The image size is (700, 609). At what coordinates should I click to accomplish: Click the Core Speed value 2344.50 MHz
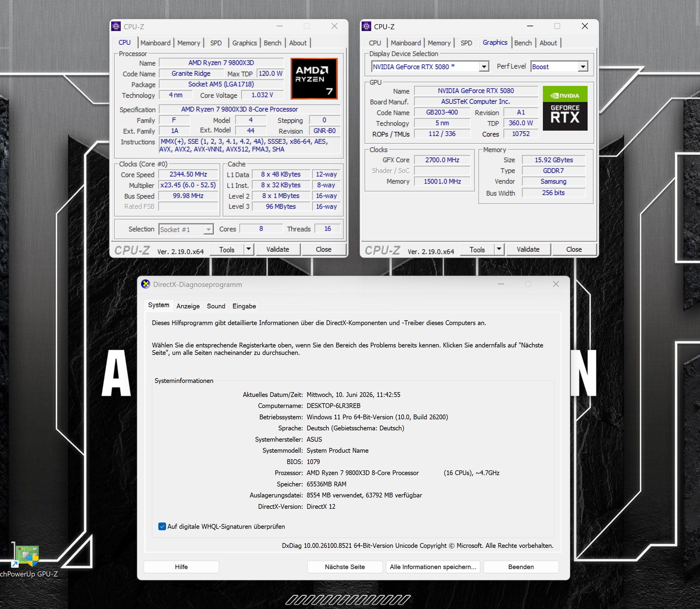pyautogui.click(x=188, y=174)
